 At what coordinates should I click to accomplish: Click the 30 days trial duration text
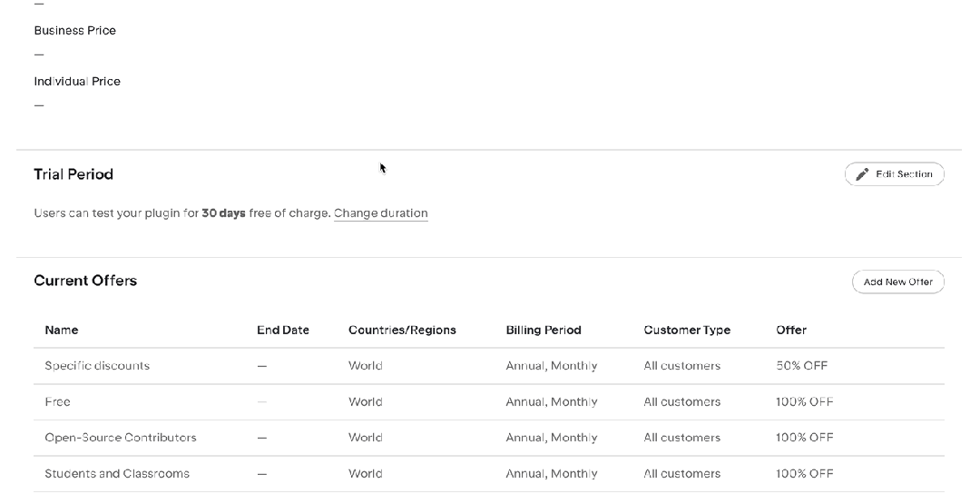click(224, 213)
